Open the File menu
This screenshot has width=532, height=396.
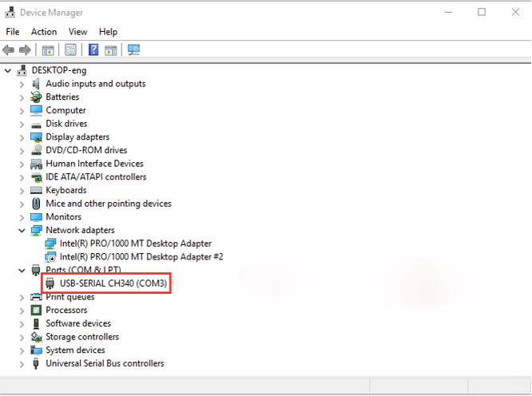(x=13, y=32)
